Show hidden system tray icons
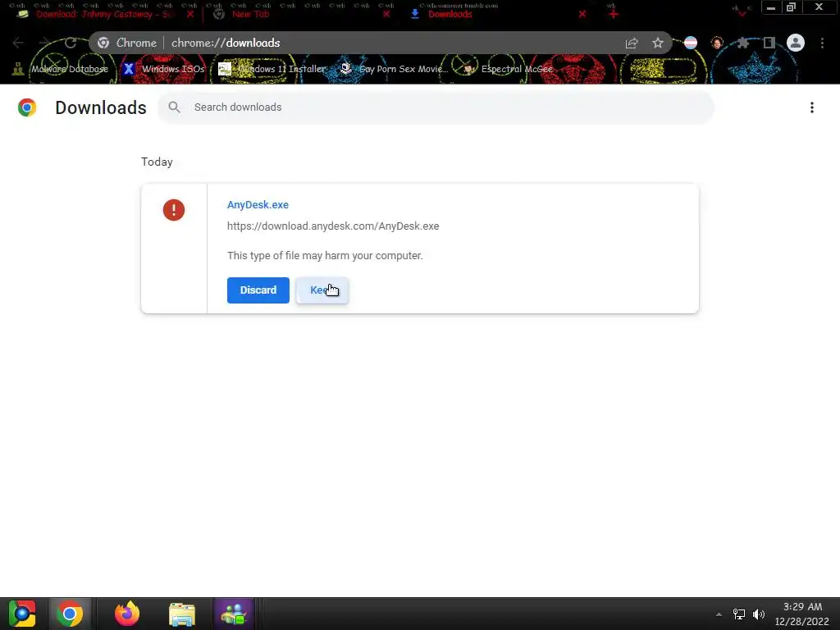Screen dimensions: 840x630 tap(719, 614)
